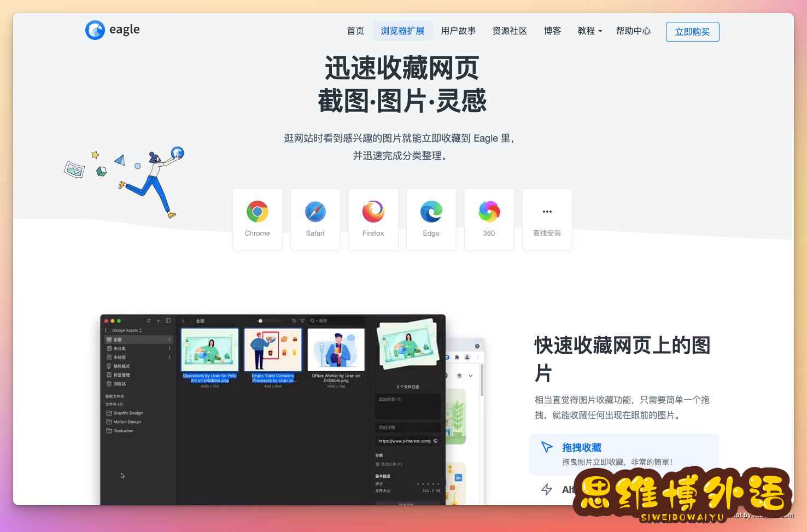Open 博客 from the nav bar
This screenshot has height=532, width=807.
[x=552, y=31]
